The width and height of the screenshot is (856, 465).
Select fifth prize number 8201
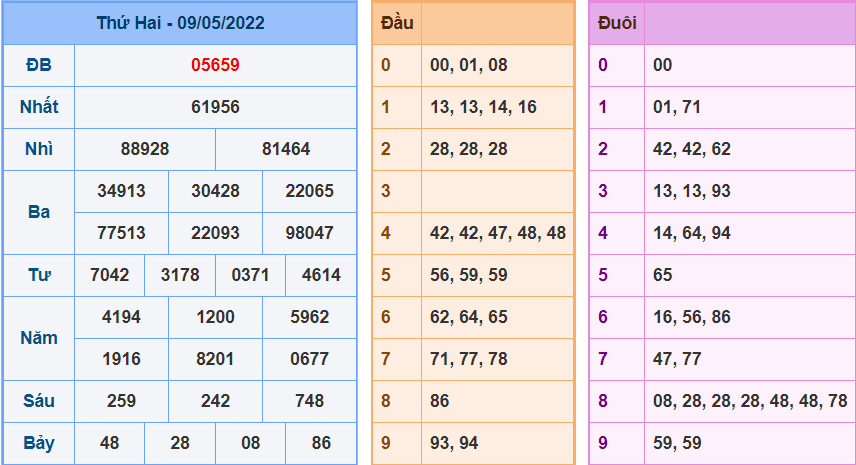[215, 359]
